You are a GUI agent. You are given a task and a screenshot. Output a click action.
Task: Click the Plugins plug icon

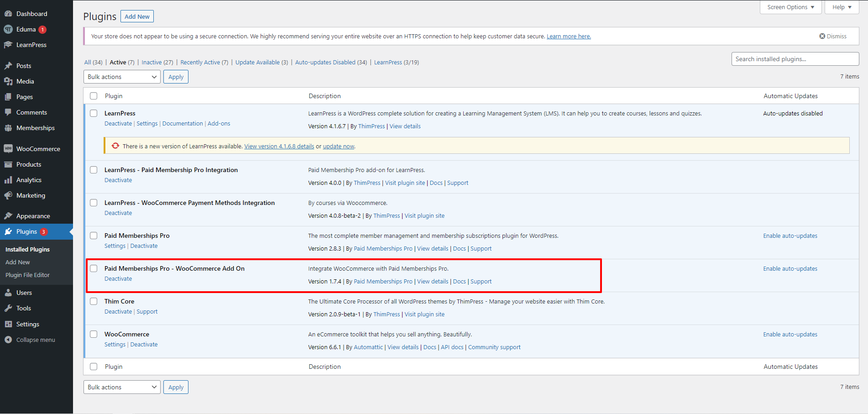[x=8, y=231]
